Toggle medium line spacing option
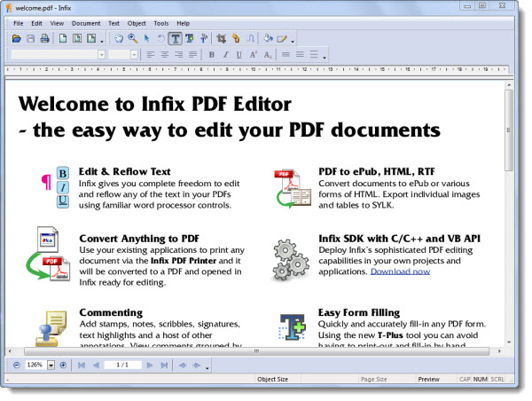This screenshot has height=401, width=532. coord(300,54)
